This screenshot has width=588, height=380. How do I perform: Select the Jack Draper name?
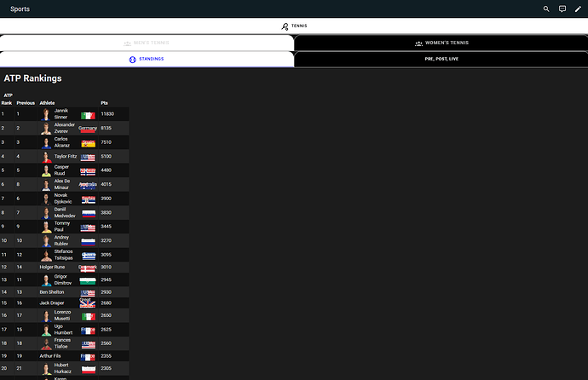coord(52,303)
